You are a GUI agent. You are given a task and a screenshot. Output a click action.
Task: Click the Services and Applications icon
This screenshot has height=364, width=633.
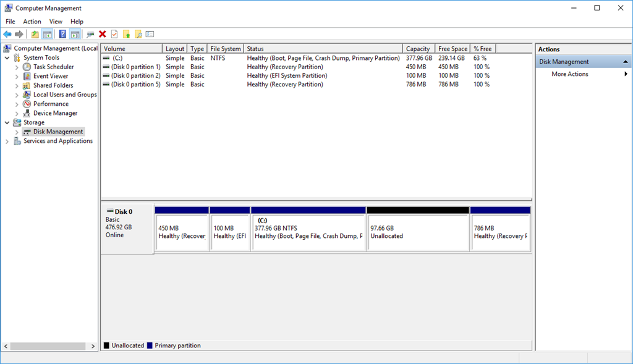click(17, 141)
